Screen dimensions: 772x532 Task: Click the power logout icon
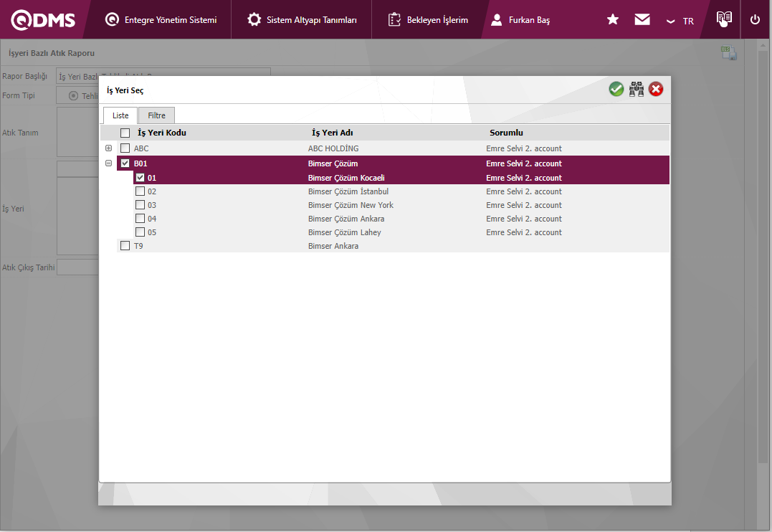tap(755, 19)
